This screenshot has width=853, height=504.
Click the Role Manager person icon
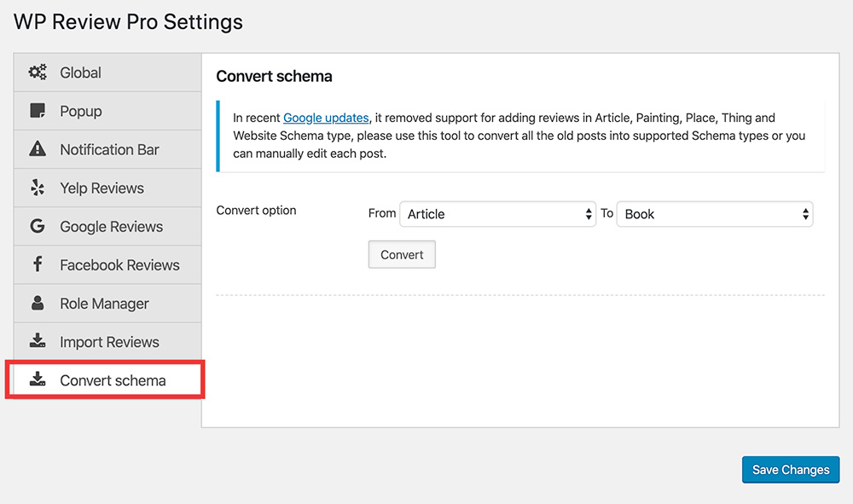[x=38, y=303]
